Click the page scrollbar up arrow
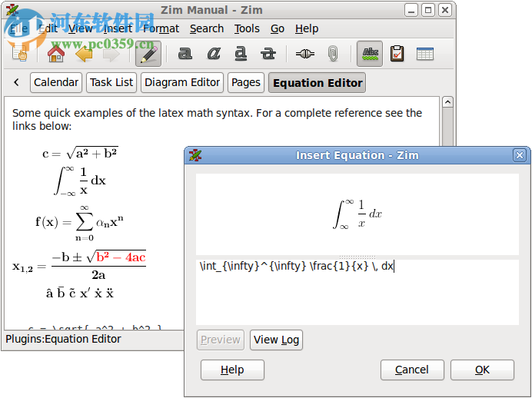The height and width of the screenshot is (398, 532). tap(448, 101)
